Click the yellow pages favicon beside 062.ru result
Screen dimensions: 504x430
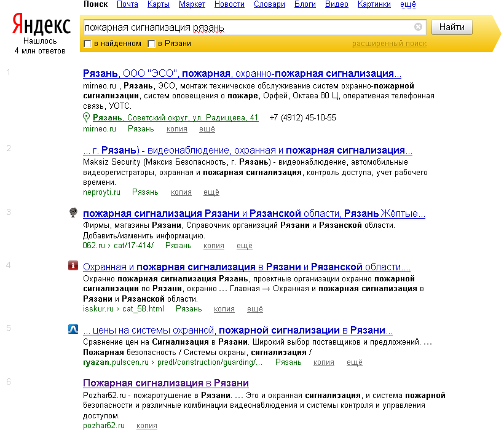click(74, 213)
